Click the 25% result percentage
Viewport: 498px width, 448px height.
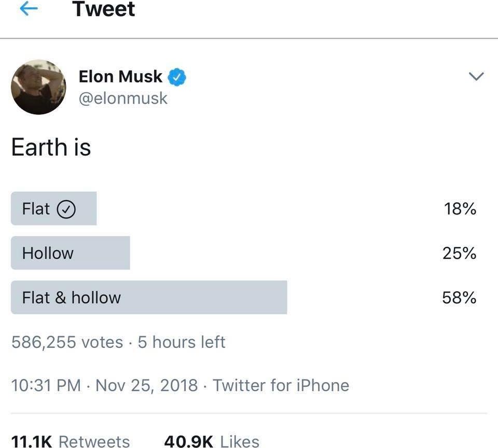pos(459,253)
